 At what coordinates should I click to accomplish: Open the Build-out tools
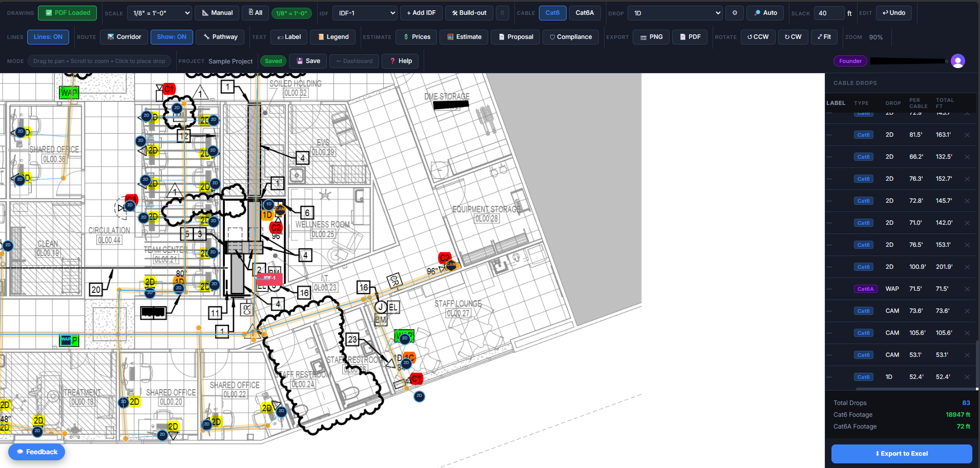click(x=469, y=13)
